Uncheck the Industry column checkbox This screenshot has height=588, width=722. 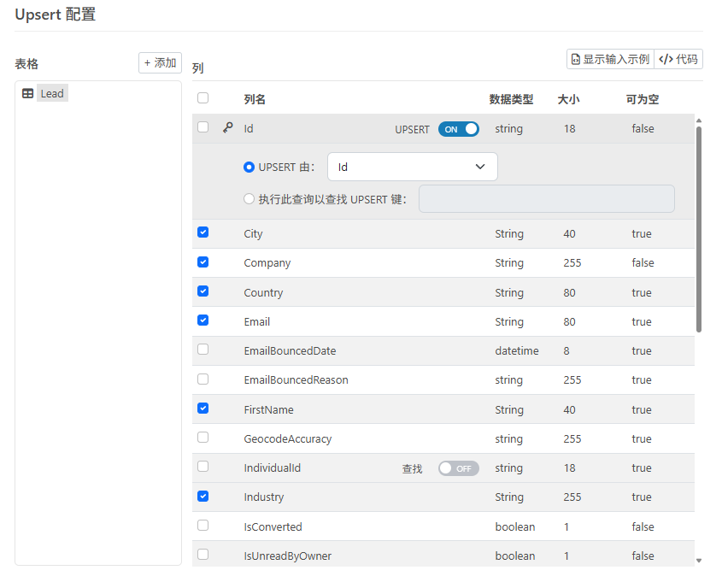(x=203, y=496)
